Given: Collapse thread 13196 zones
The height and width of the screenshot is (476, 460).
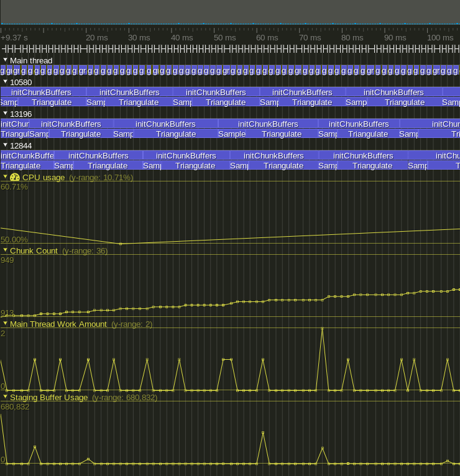Looking at the screenshot, I should coord(5,113).
